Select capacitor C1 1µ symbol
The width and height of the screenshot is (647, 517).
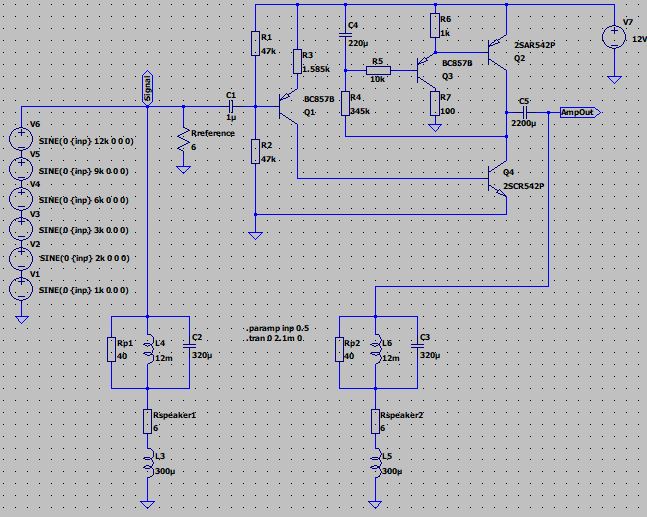click(x=231, y=106)
